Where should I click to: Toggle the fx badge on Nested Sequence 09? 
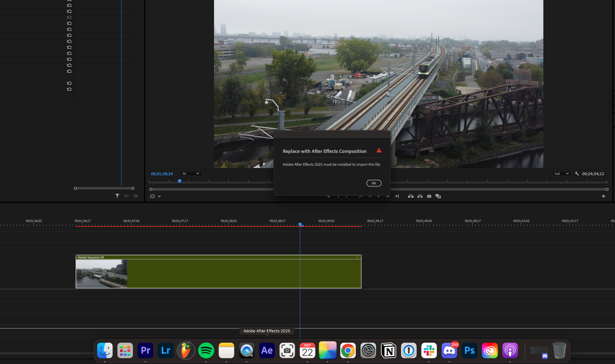[357, 257]
